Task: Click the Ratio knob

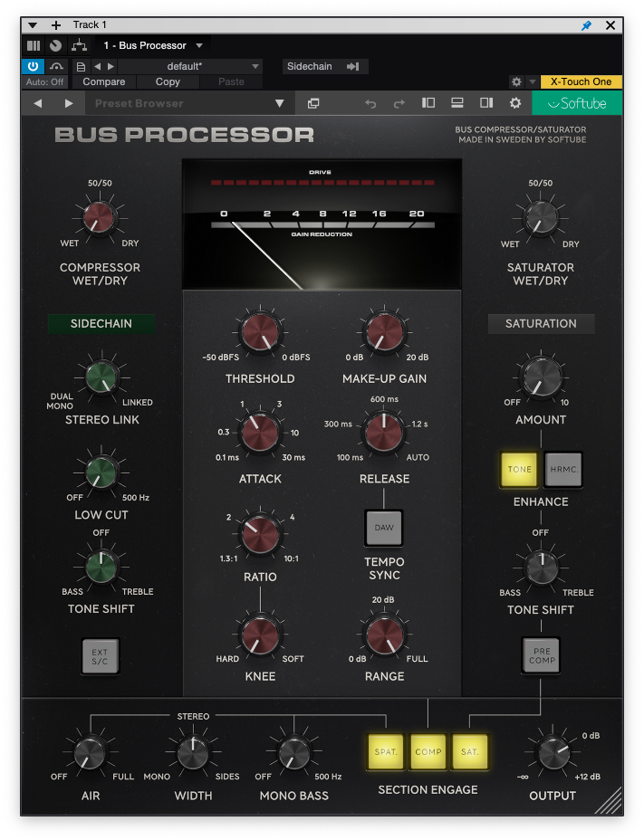Action: pyautogui.click(x=260, y=534)
